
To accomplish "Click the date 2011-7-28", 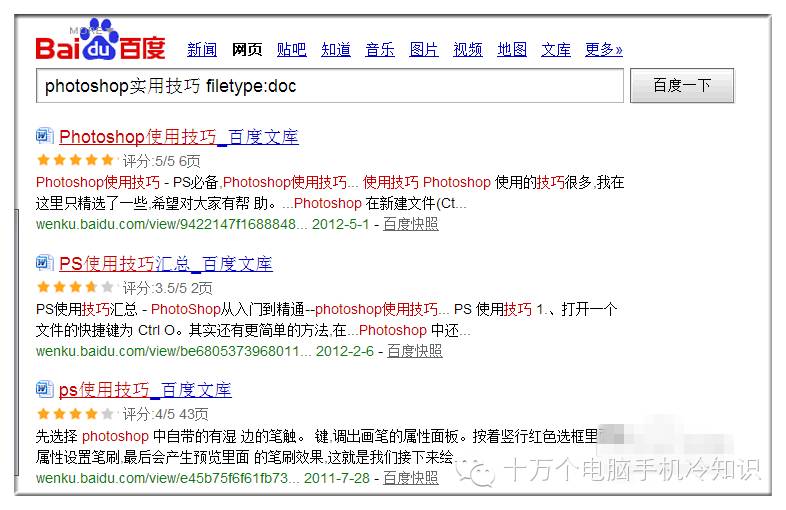I will click(337, 478).
